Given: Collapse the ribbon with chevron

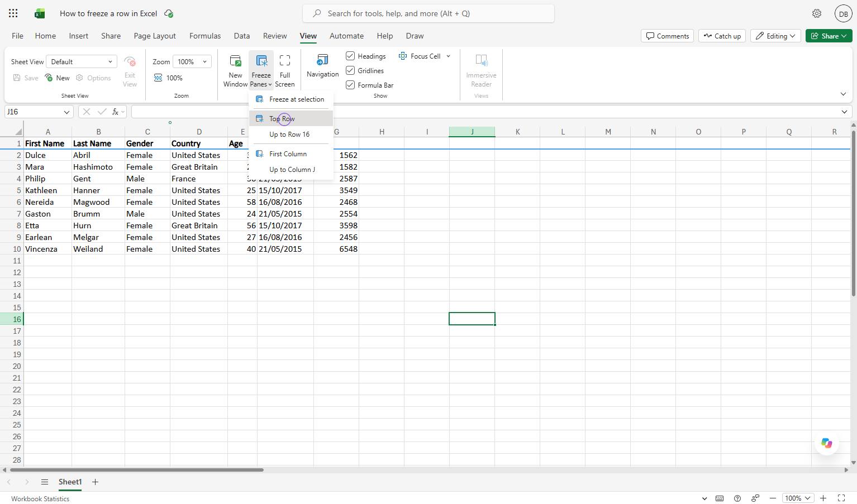Looking at the screenshot, I should point(843,94).
